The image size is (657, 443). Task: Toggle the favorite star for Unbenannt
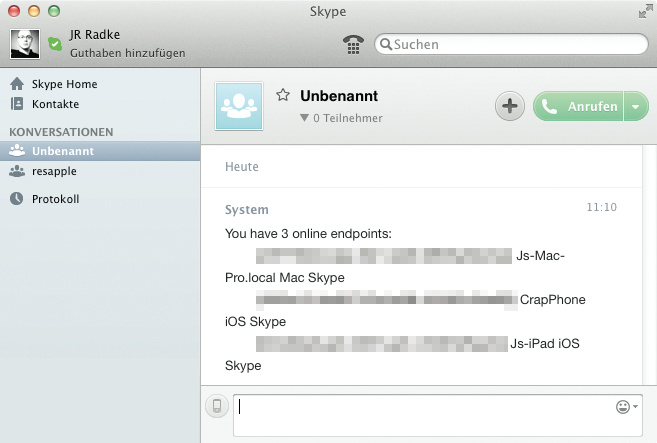click(x=283, y=95)
